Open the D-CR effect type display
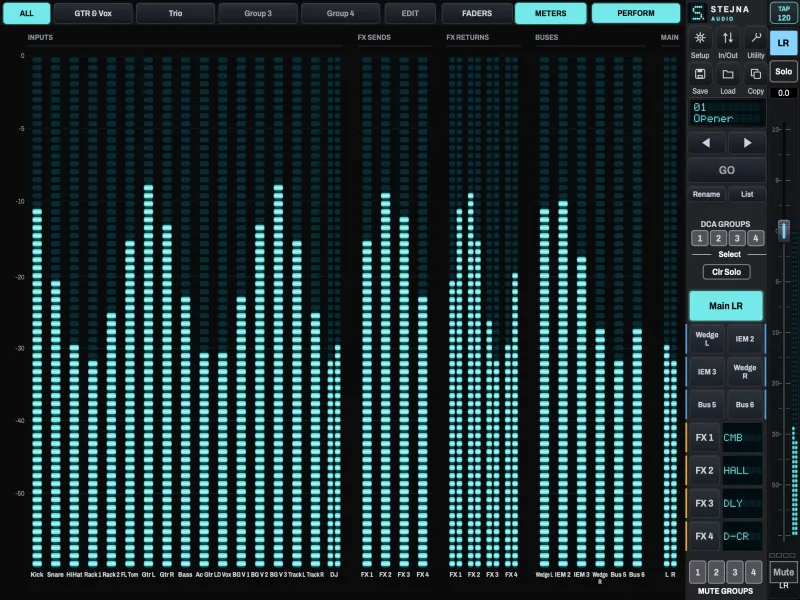Screen dimensions: 800x600 click(742, 536)
